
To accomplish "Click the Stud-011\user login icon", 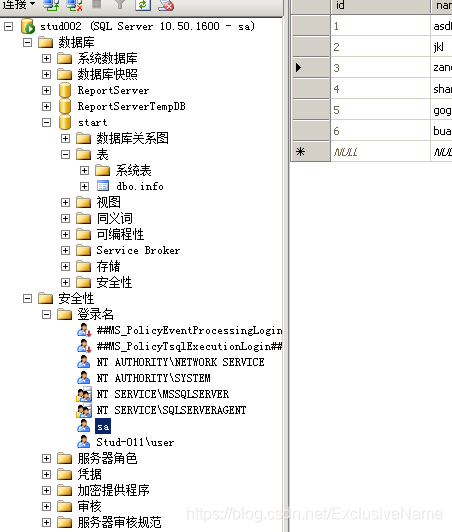I will pyautogui.click(x=83, y=442).
